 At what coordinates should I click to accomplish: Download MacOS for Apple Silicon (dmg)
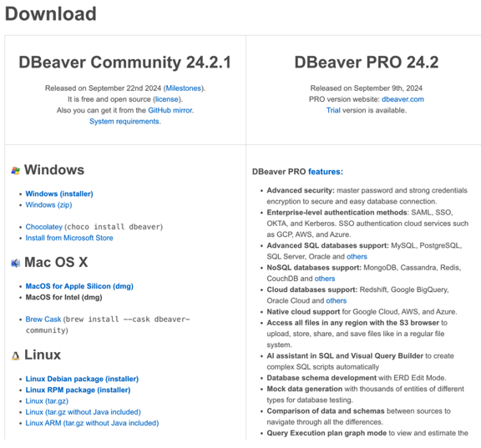pyautogui.click(x=79, y=286)
